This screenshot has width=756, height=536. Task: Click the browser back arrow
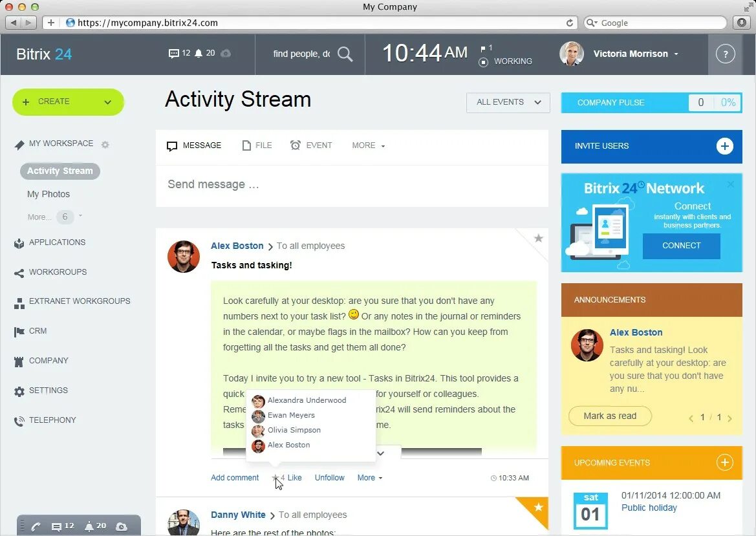click(14, 23)
